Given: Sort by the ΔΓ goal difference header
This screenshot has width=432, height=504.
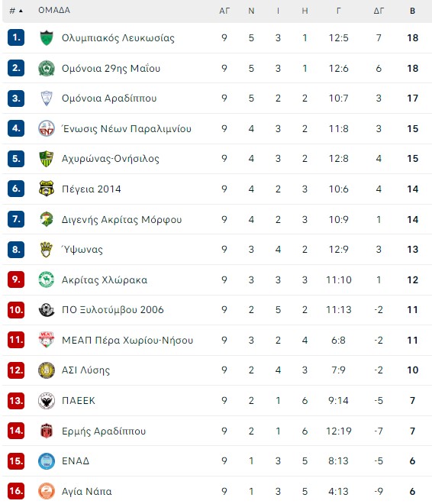Looking at the screenshot, I should pos(379,11).
